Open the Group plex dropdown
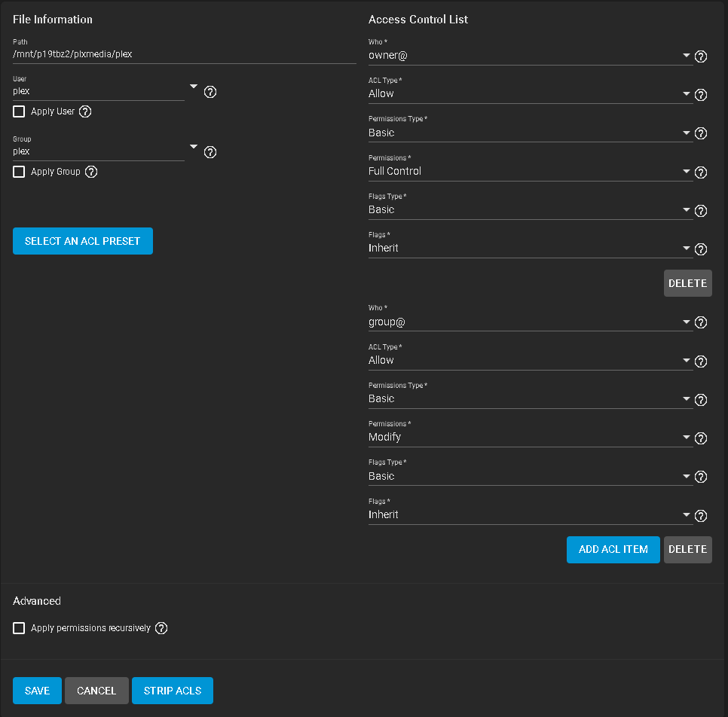The image size is (728, 717). click(x=194, y=147)
